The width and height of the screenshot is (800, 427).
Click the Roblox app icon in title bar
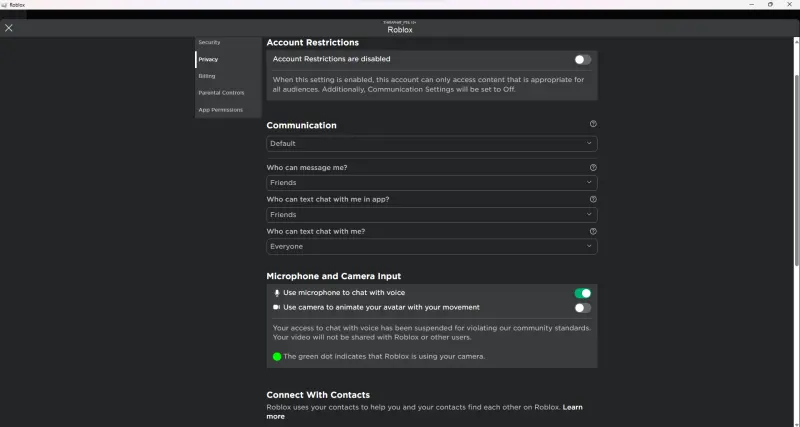click(4, 5)
